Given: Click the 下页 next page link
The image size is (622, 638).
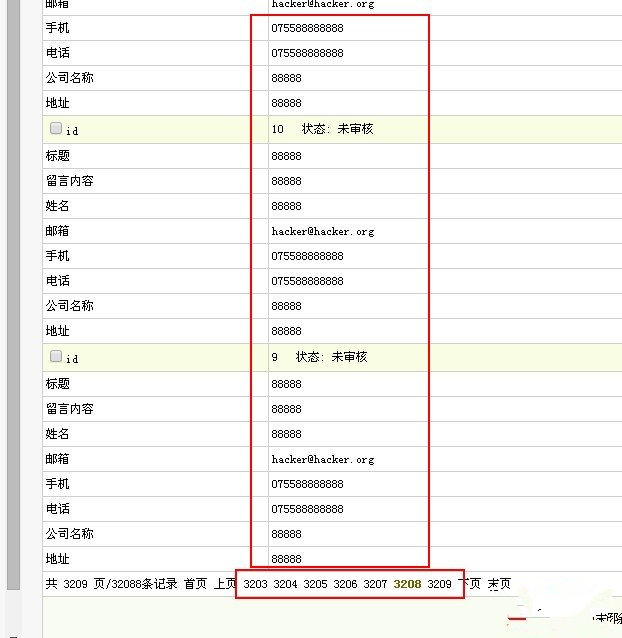Looking at the screenshot, I should (469, 584).
